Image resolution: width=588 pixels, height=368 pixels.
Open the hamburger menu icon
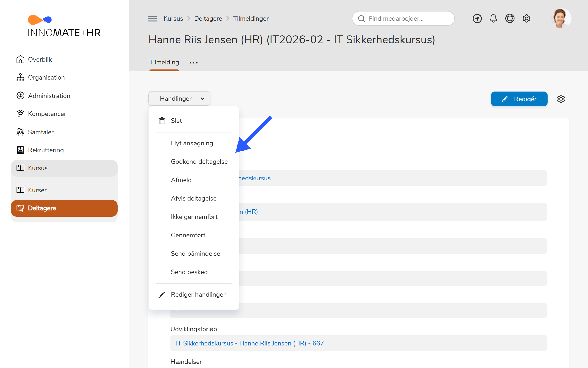(x=152, y=18)
